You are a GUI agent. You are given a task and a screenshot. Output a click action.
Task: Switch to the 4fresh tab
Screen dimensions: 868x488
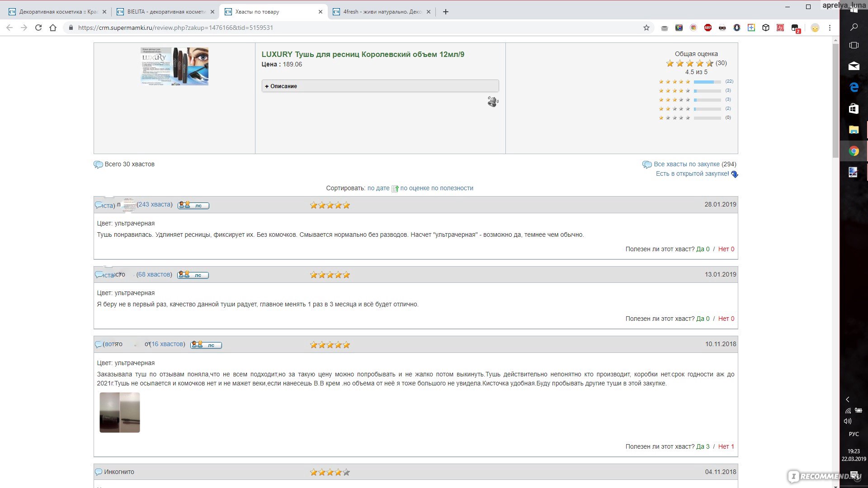[381, 12]
